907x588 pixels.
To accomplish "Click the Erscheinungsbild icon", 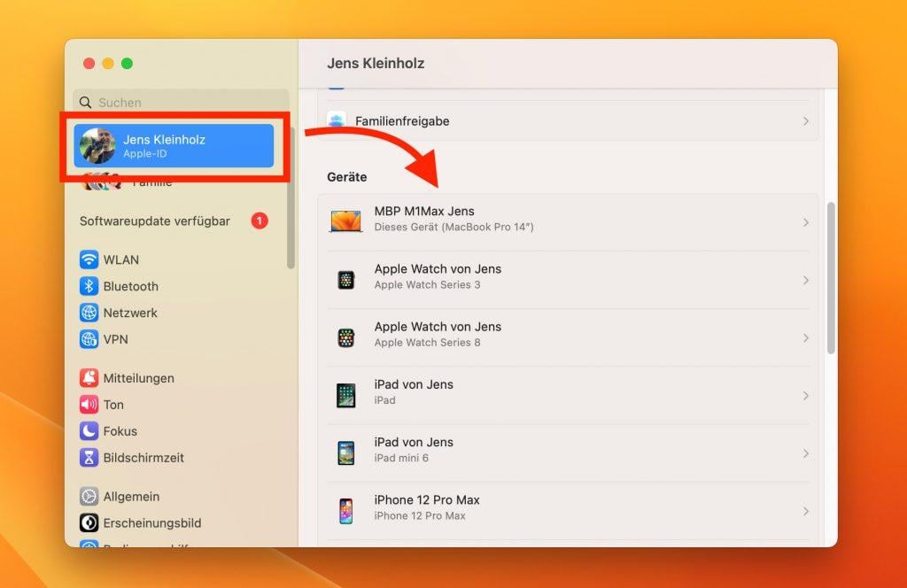I will (x=89, y=523).
